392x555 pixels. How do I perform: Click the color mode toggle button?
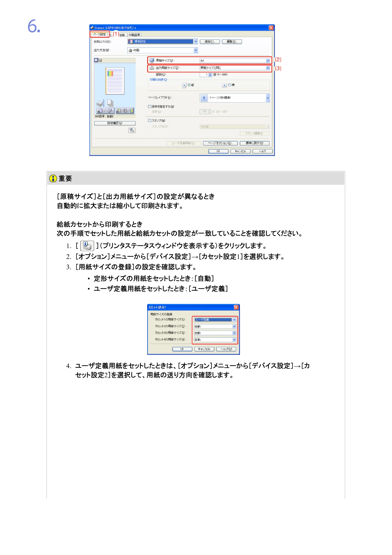[125, 111]
